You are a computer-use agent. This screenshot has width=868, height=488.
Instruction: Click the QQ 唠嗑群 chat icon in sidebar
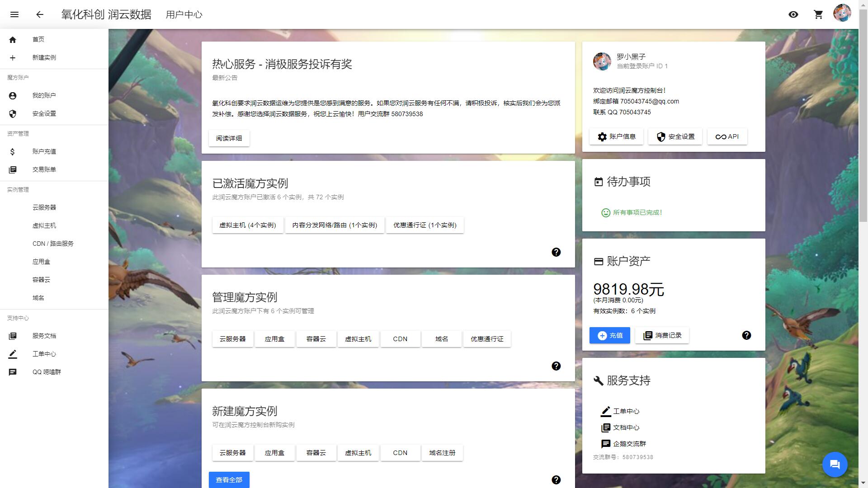13,372
